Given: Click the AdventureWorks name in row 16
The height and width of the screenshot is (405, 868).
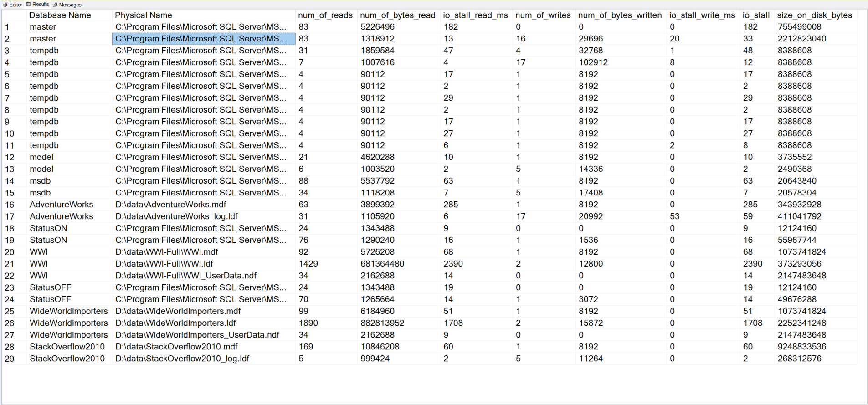Looking at the screenshot, I should [x=62, y=205].
